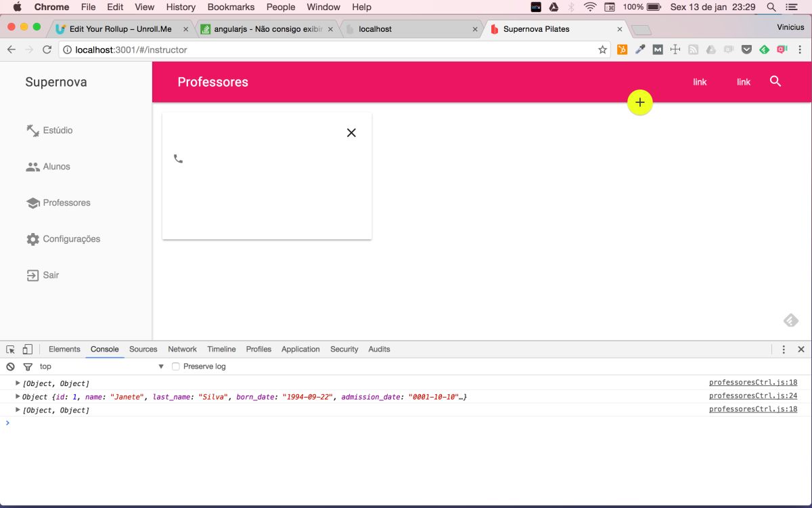Click the eyedropper extension icon
This screenshot has width=812, height=508.
point(639,49)
